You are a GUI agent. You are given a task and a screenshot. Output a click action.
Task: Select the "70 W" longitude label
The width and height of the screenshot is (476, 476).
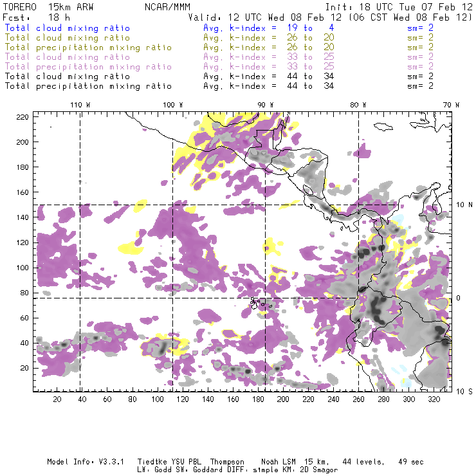coord(451,105)
